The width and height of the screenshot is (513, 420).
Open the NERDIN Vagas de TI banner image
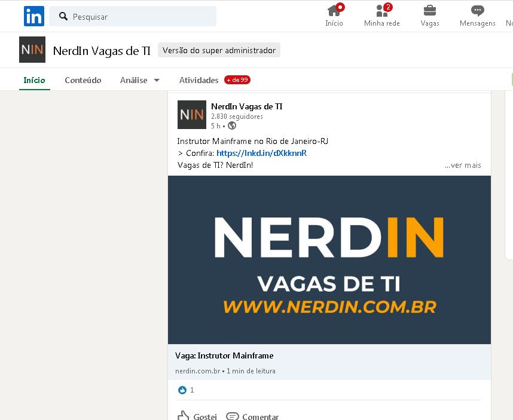pos(329,260)
